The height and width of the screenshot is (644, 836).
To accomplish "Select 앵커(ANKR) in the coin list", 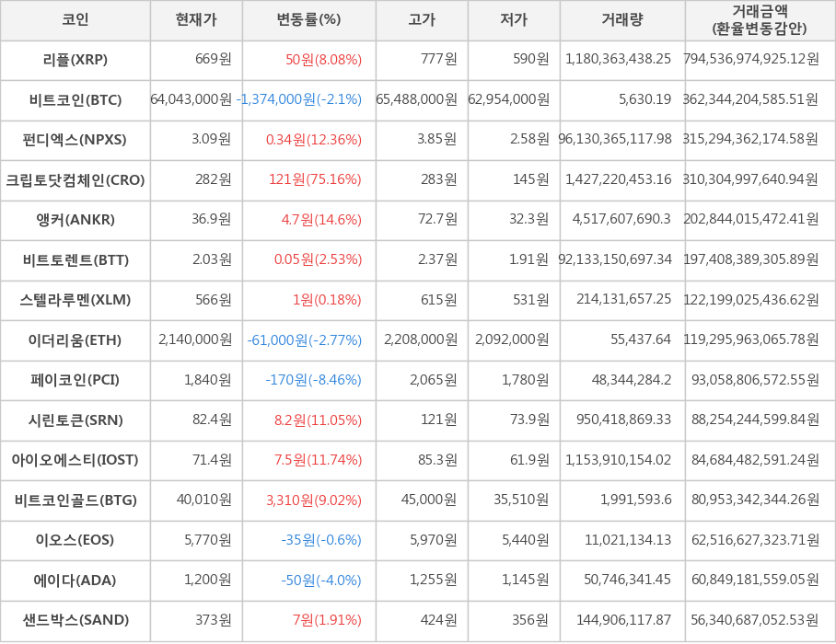I will 75,220.
